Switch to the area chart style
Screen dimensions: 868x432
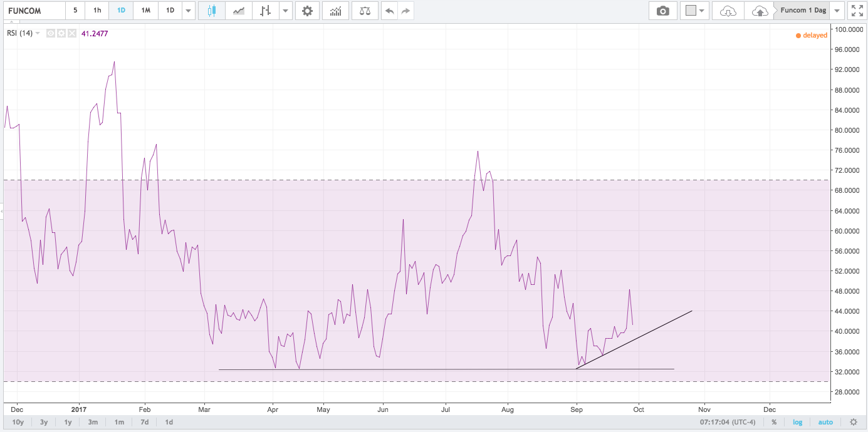238,11
